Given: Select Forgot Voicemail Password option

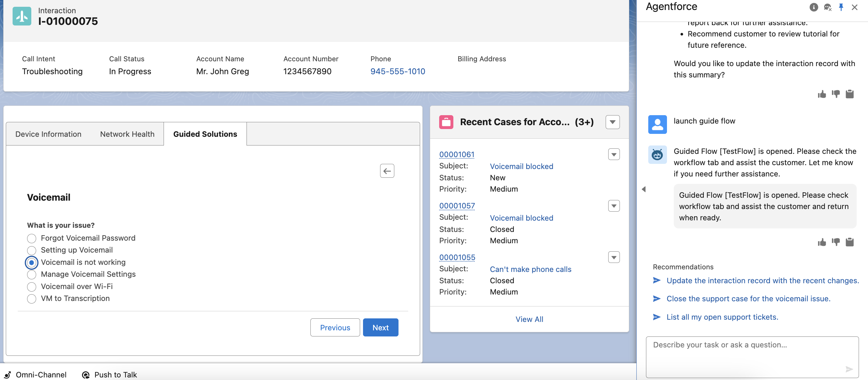Looking at the screenshot, I should coord(32,238).
